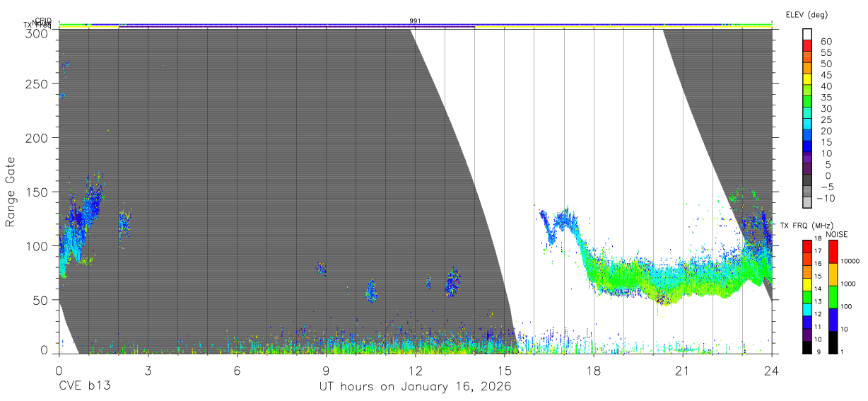This screenshot has height=401, width=868.
Task: Click the '24' hour label on x-axis
Action: point(771,370)
